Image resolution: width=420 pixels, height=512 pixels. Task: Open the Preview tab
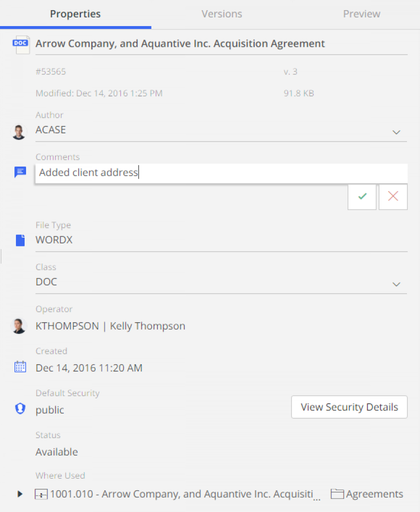point(362,14)
